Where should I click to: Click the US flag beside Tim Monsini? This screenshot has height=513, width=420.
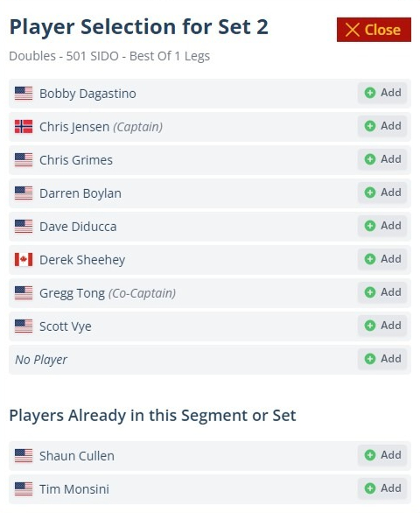pos(24,489)
